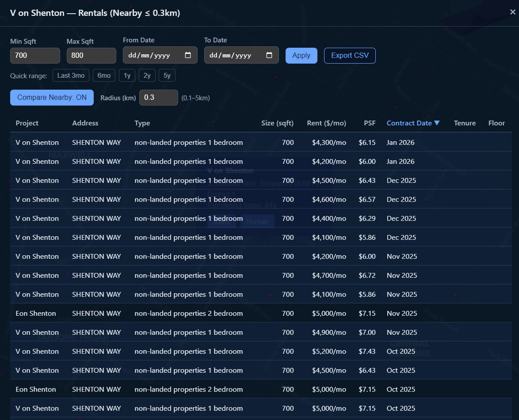The image size is (519, 420).
Task: Click V on Shenton in the $4,300/mo row
Action: click(x=37, y=143)
